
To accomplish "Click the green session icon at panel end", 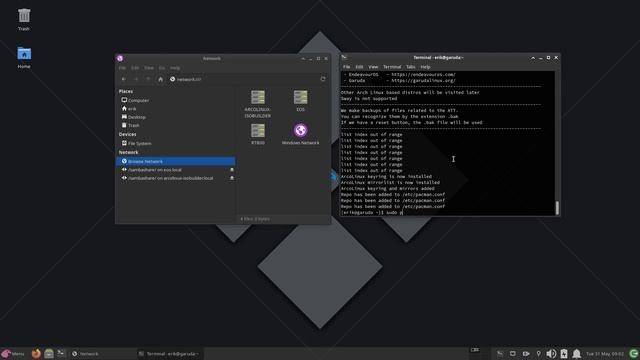I will click(x=633, y=353).
